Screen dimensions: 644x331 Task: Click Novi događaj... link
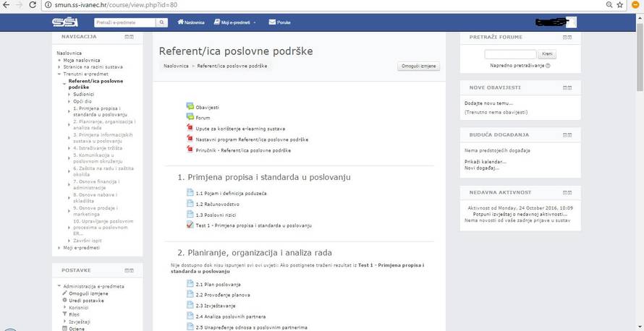point(482,168)
